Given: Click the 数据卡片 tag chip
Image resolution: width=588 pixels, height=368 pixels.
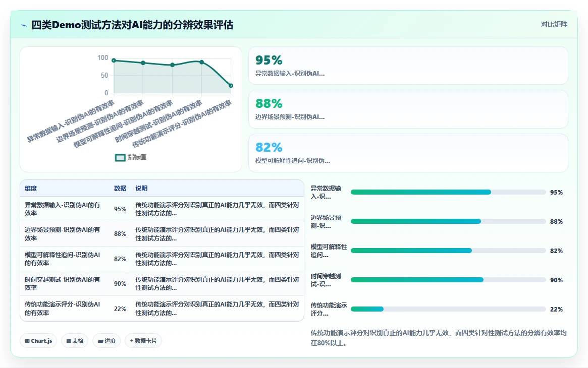Looking at the screenshot, I should tap(143, 341).
